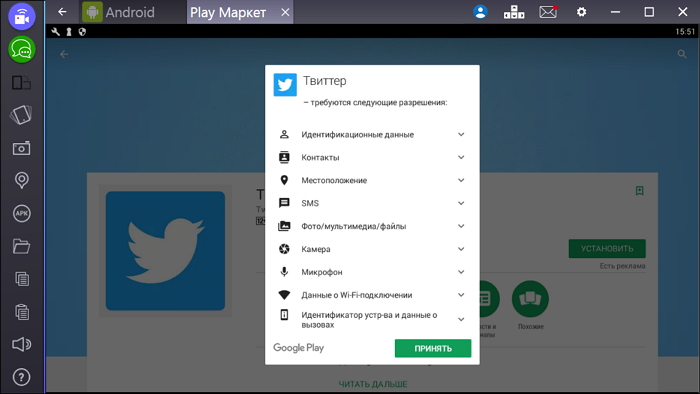Click the УСТАНОВИТЬ install button
Viewport: 700px width, 394px height.
pyautogui.click(x=607, y=249)
